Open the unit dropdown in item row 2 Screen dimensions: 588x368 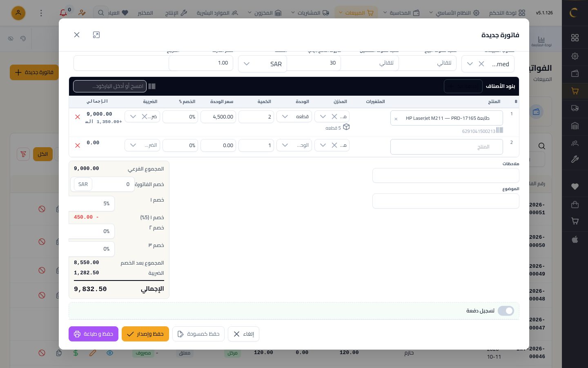tap(294, 145)
